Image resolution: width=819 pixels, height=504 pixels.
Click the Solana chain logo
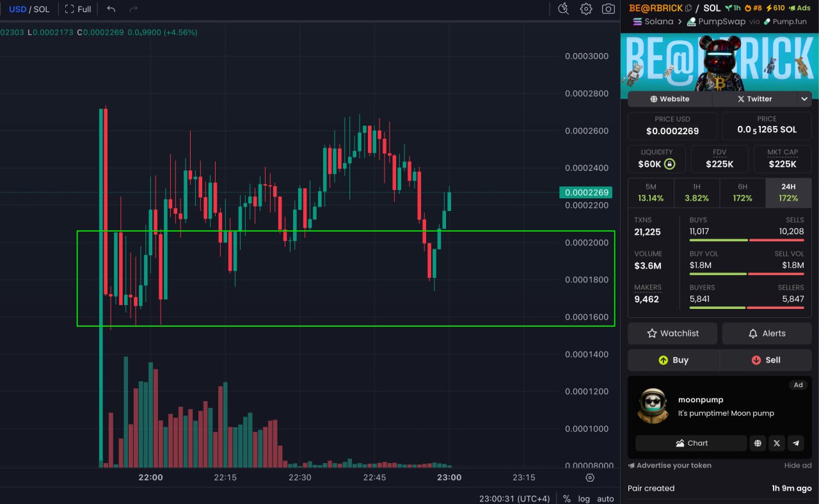pyautogui.click(x=637, y=21)
